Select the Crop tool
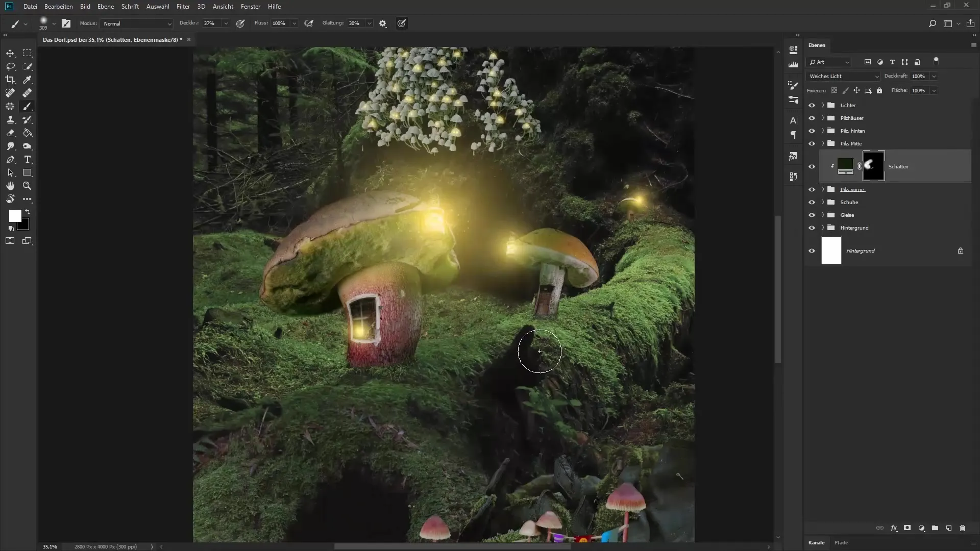This screenshot has height=551, width=980. [10, 80]
